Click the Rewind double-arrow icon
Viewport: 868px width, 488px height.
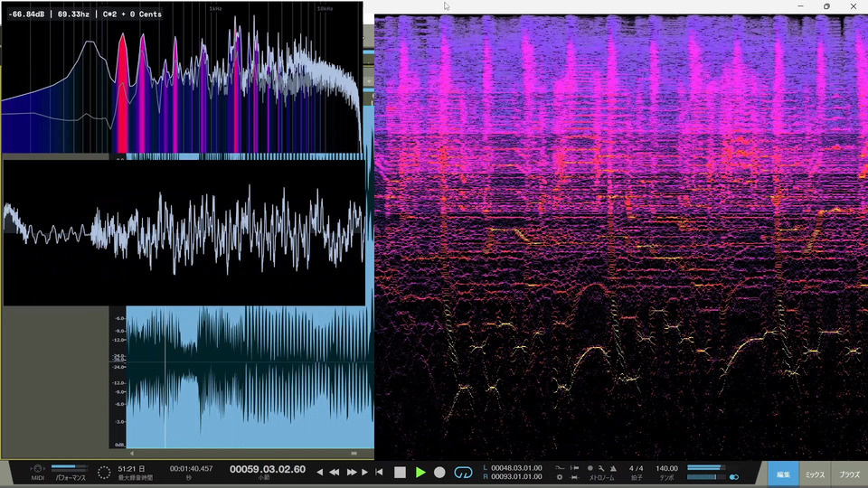click(x=334, y=472)
